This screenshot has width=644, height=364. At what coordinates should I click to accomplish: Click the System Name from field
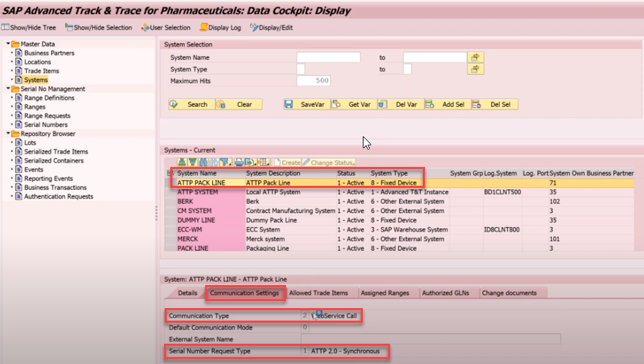[x=329, y=57]
